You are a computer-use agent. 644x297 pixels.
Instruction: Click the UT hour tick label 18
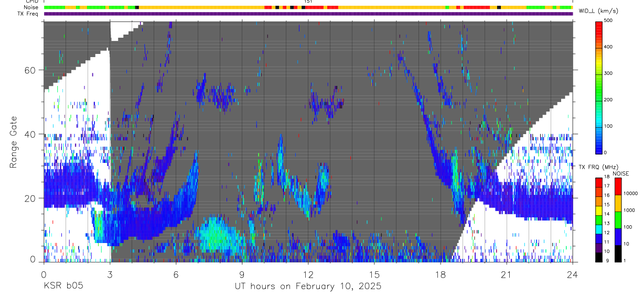coord(441,274)
